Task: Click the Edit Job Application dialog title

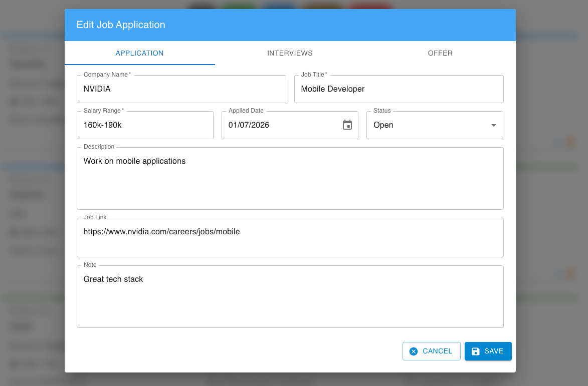Action: tap(121, 25)
